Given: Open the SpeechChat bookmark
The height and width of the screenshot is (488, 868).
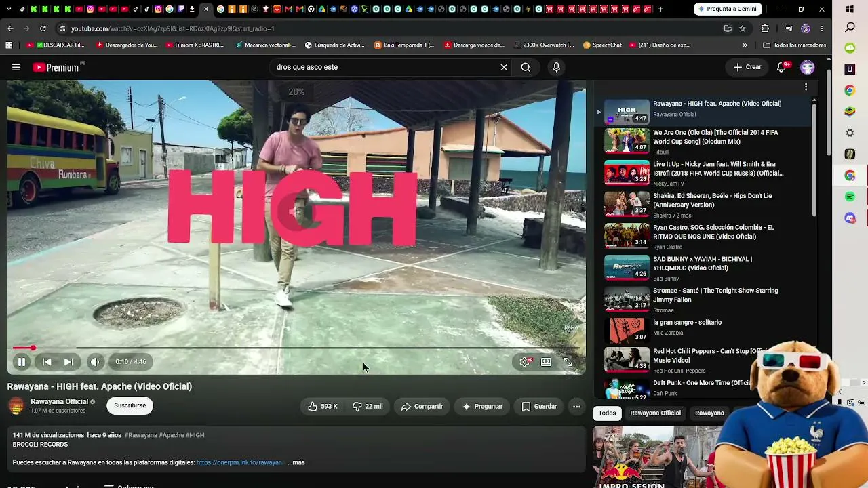Looking at the screenshot, I should click(x=601, y=45).
